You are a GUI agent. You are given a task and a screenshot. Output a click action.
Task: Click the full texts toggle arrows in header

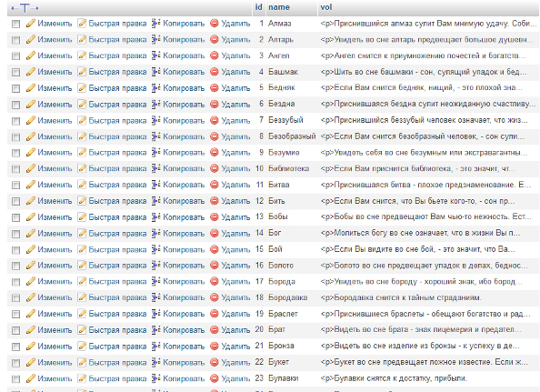tap(25, 8)
